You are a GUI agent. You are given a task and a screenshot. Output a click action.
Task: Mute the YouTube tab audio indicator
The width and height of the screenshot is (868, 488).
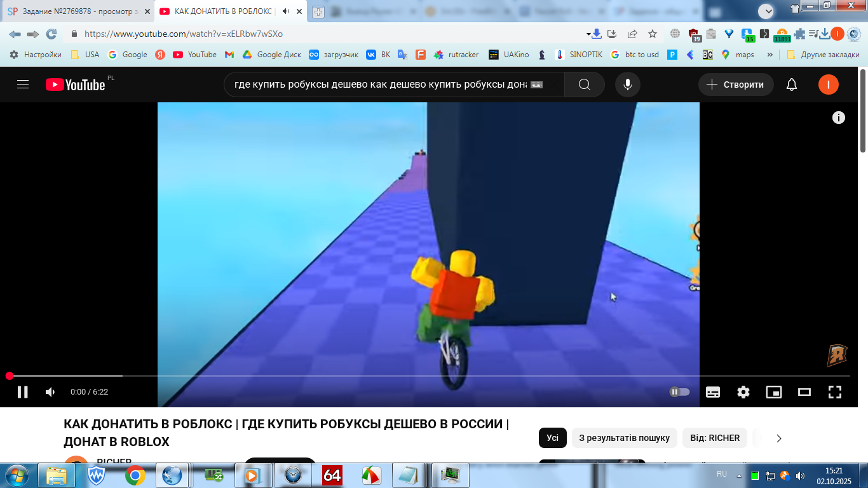point(285,11)
